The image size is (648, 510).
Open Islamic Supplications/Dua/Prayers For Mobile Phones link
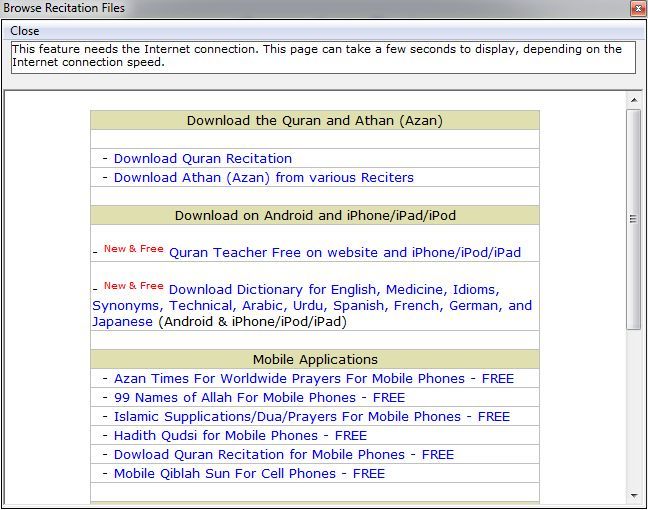point(312,417)
